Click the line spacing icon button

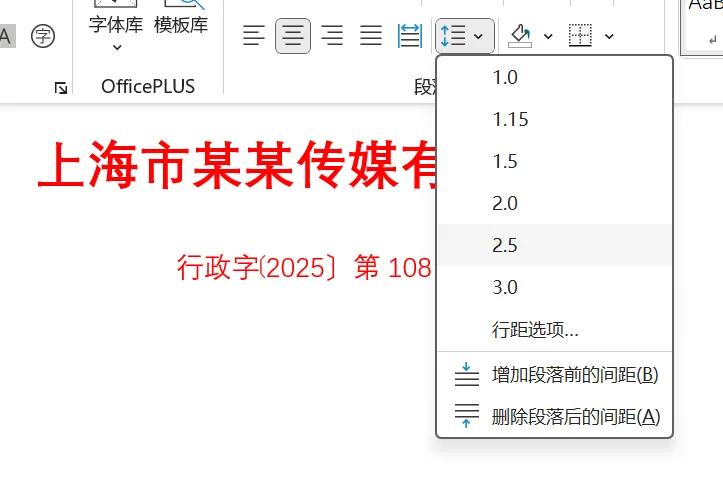(x=454, y=37)
